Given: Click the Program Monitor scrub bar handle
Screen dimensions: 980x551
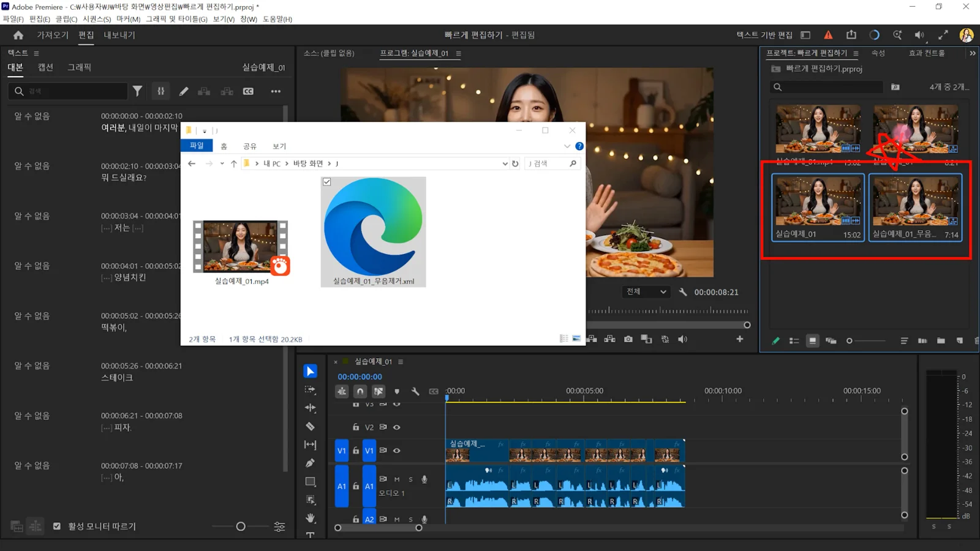Looking at the screenshot, I should tap(747, 325).
